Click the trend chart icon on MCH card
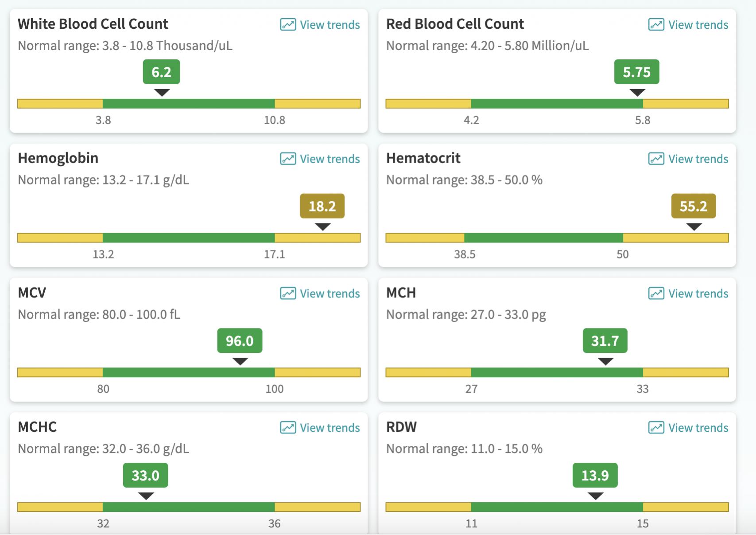 656,293
